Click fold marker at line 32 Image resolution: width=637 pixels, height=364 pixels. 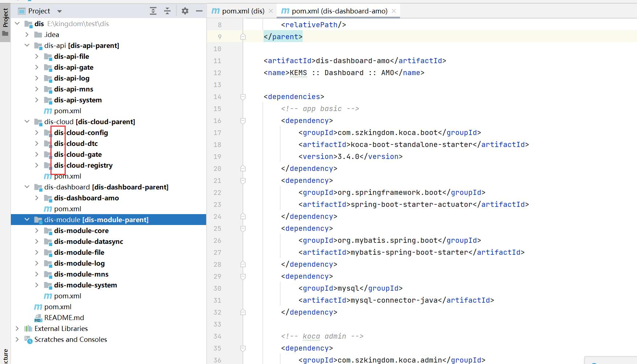click(243, 312)
